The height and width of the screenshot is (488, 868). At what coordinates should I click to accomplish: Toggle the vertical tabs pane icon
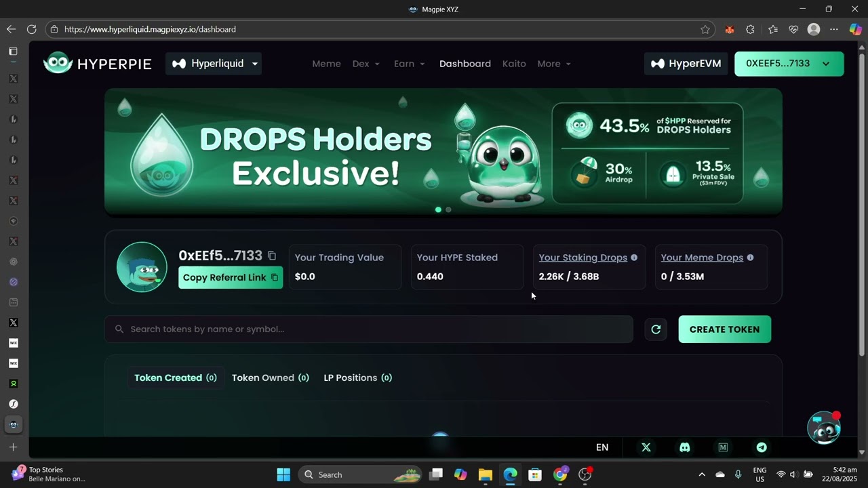click(13, 52)
